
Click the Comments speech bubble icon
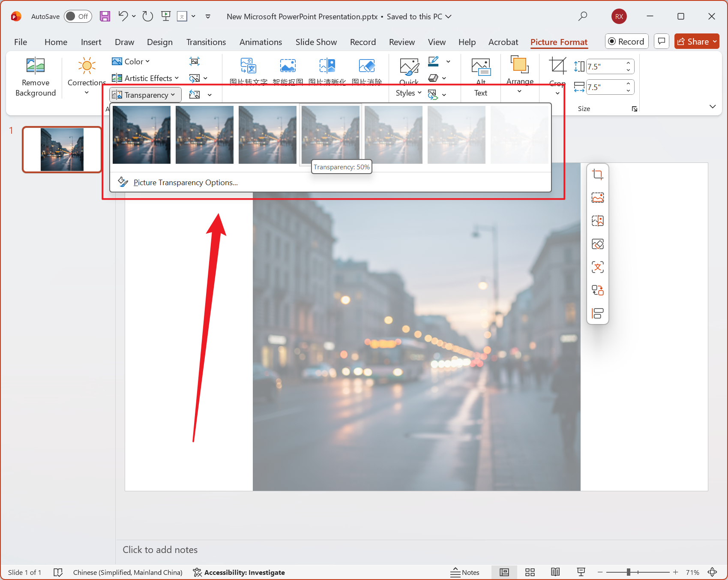662,42
